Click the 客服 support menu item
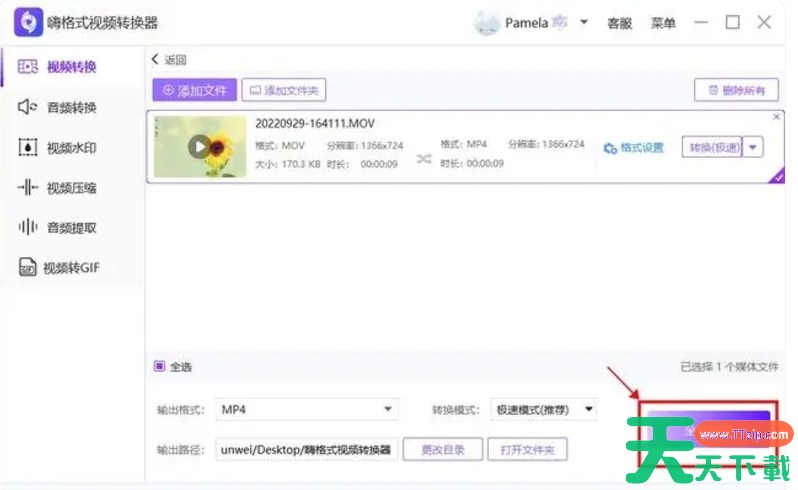Image resolution: width=798 pixels, height=490 pixels. tap(619, 23)
